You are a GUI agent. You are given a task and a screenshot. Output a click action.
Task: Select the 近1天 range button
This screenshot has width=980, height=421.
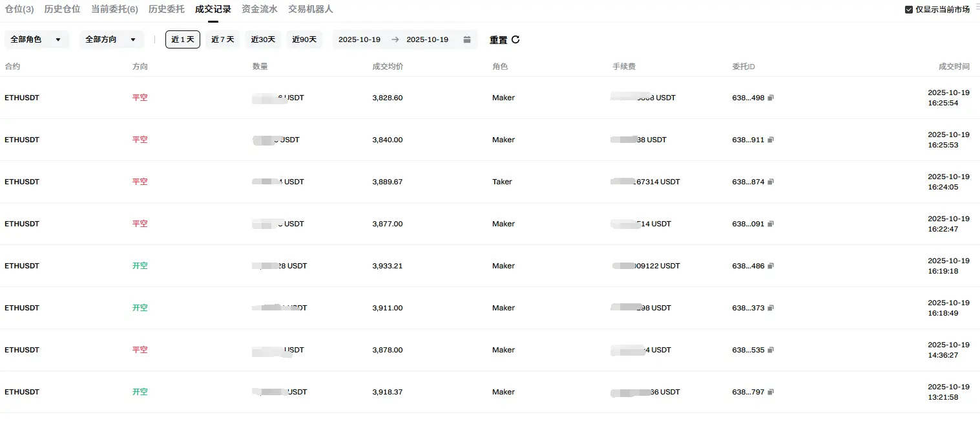(183, 39)
